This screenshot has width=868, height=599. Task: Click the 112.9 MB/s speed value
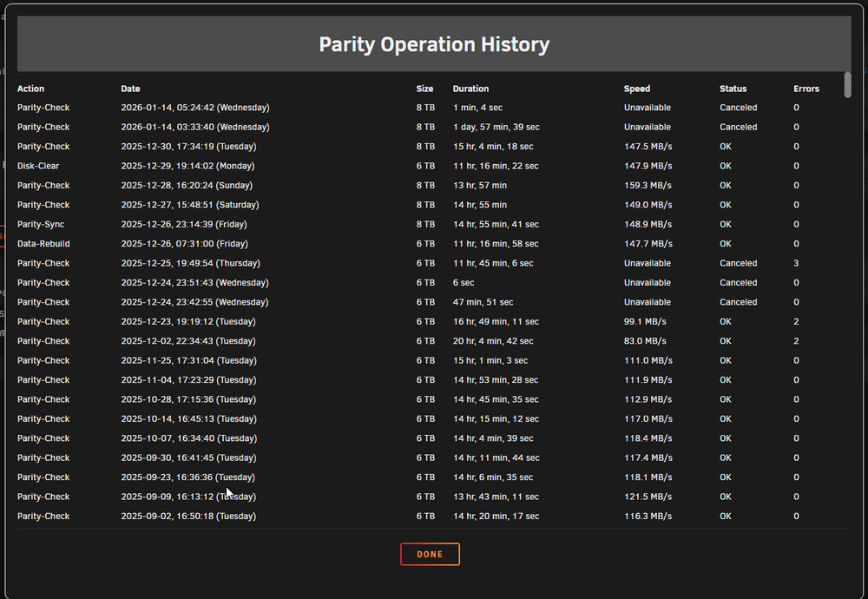[x=648, y=399]
